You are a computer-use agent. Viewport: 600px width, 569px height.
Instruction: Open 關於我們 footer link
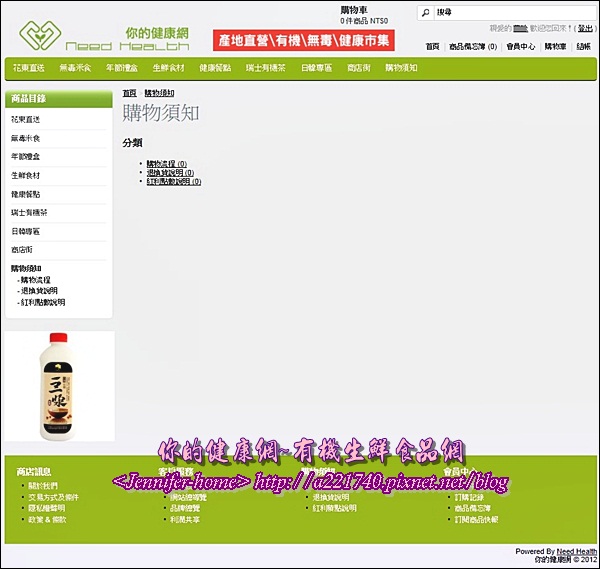click(43, 486)
